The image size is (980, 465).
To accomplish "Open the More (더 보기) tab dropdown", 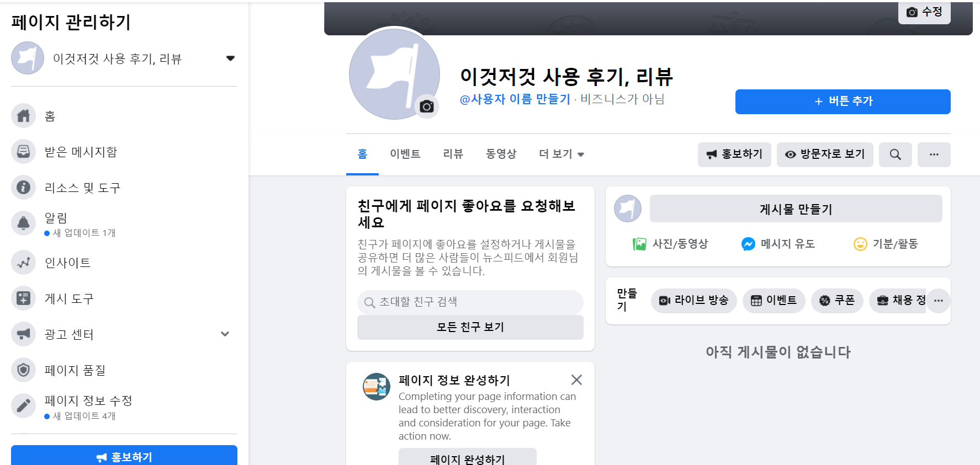I will pyautogui.click(x=561, y=154).
